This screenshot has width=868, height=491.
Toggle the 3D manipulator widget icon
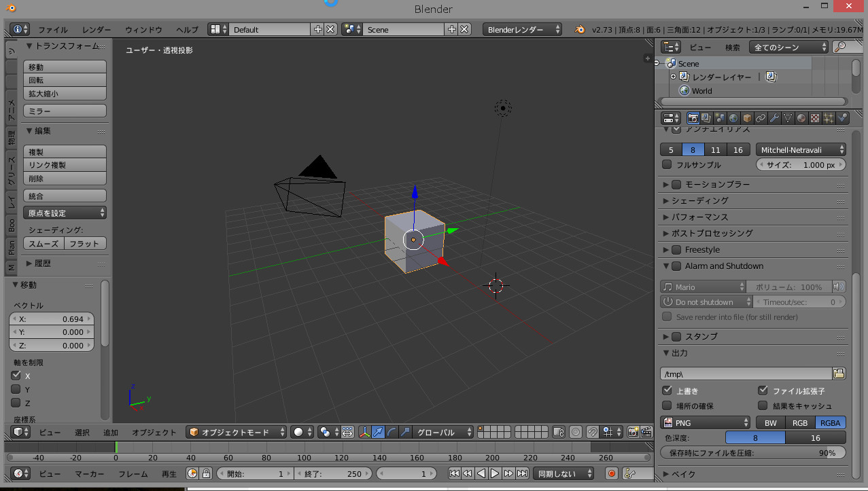[365, 432]
